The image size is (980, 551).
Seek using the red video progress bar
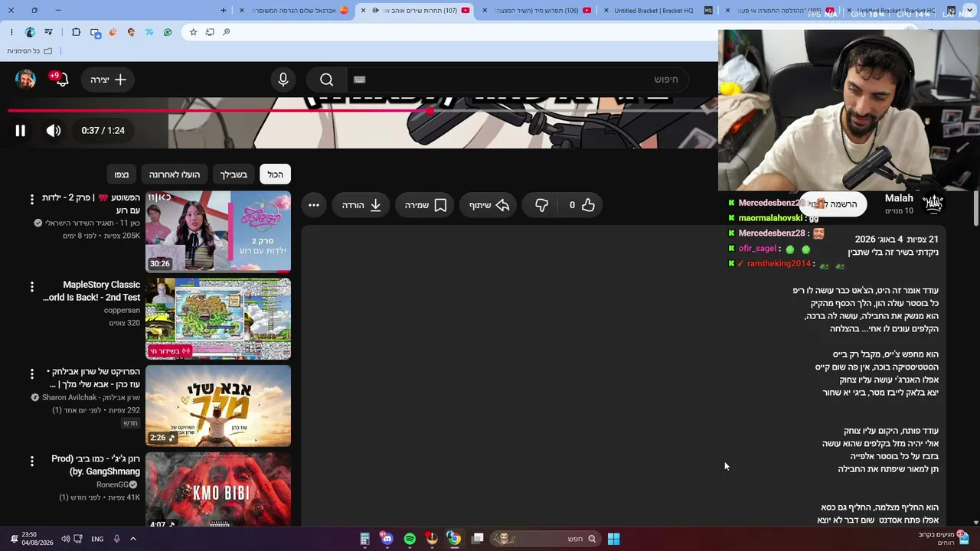363,111
